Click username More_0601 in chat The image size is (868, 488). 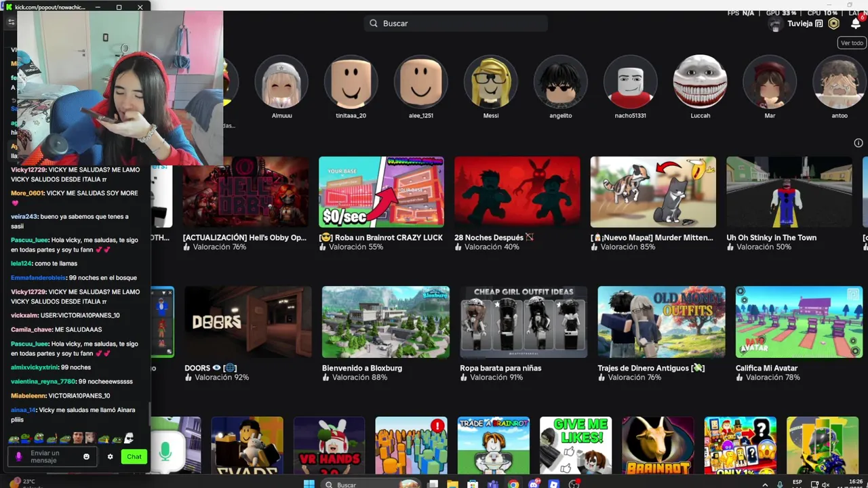pos(27,193)
